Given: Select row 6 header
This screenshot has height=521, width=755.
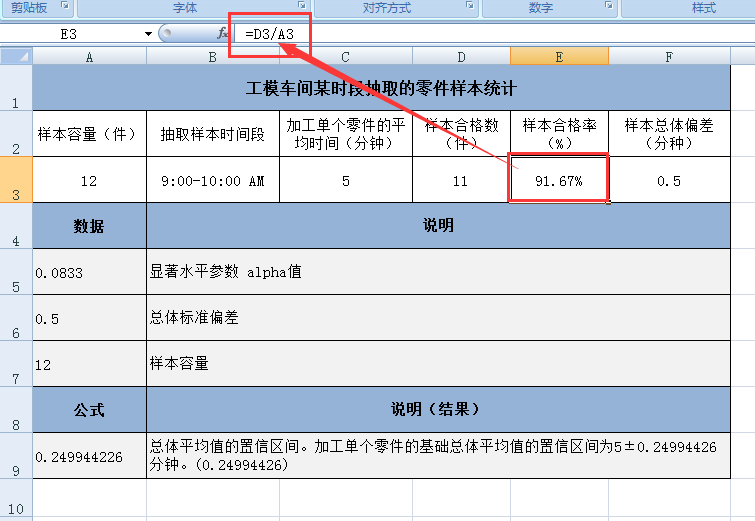Looking at the screenshot, I should tap(16, 318).
